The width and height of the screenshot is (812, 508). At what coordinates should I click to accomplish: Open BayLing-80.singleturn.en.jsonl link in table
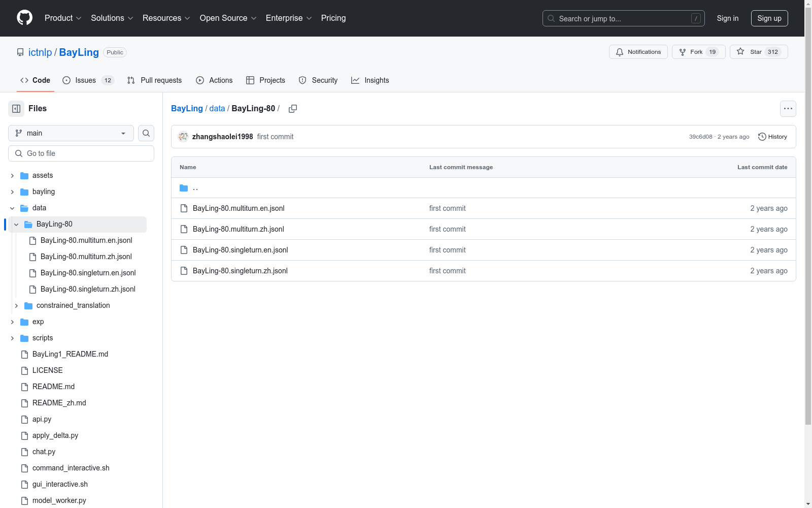coord(241,250)
